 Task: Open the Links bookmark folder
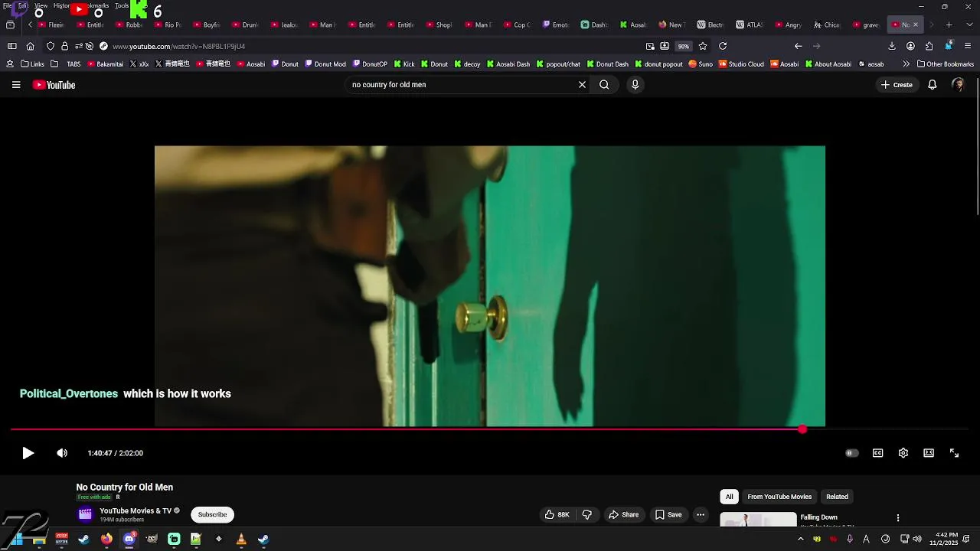pyautogui.click(x=32, y=64)
